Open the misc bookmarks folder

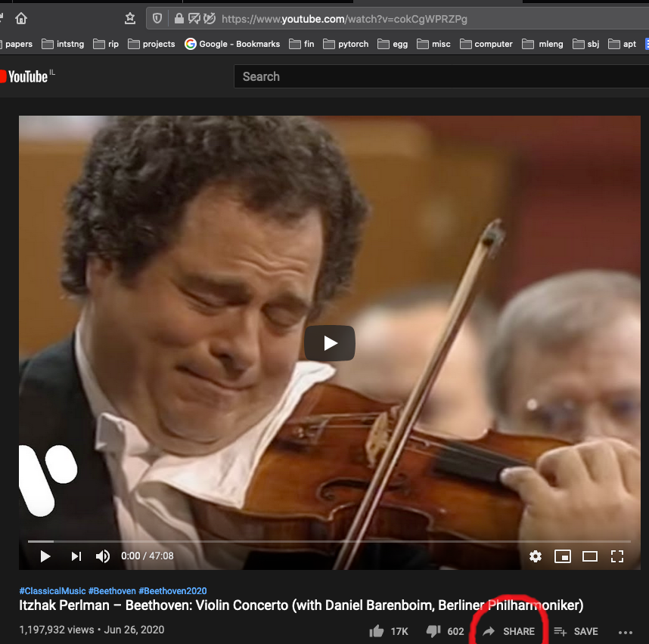click(433, 44)
